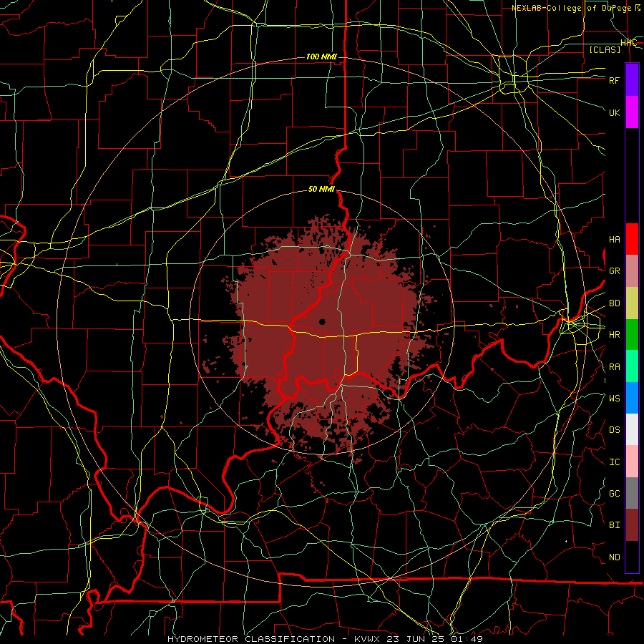Click the HHC product label
The image size is (644, 644).
(628, 43)
